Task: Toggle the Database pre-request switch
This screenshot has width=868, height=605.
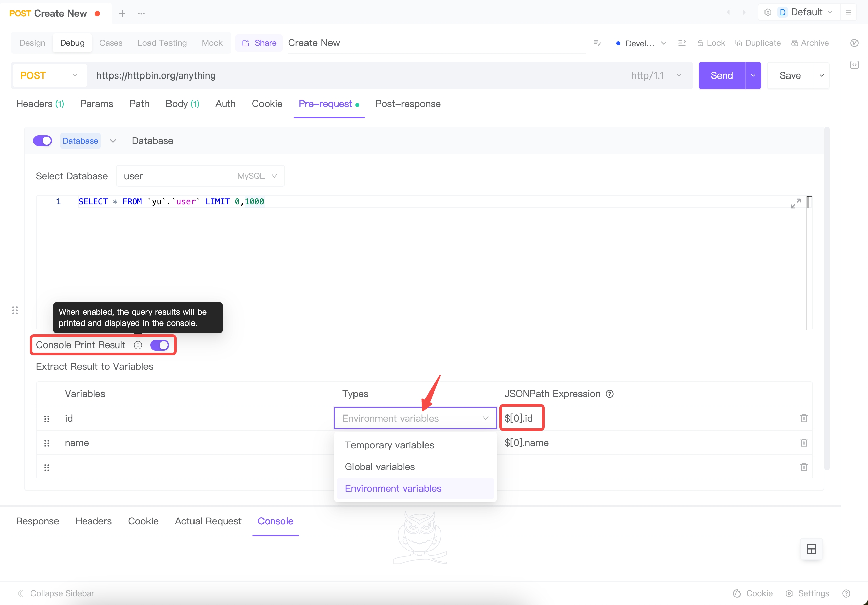Action: coord(43,140)
